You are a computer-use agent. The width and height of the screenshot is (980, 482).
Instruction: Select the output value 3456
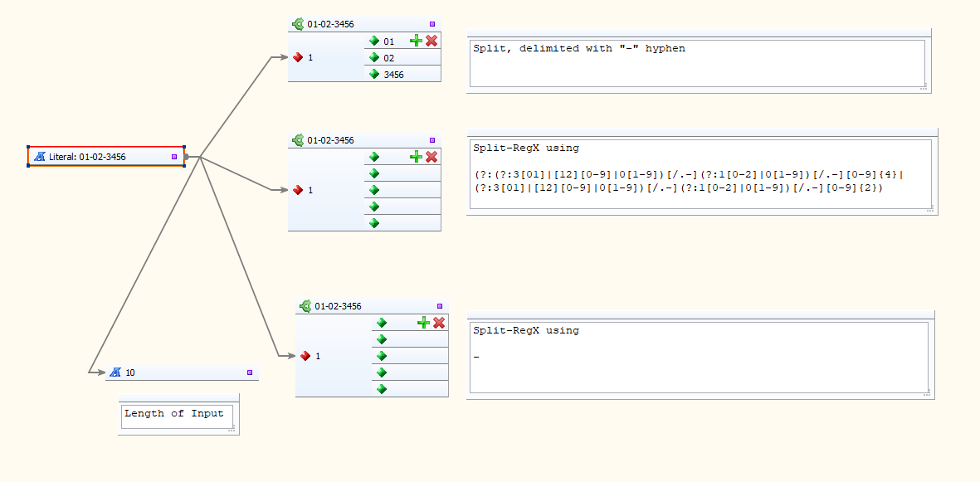(x=394, y=75)
